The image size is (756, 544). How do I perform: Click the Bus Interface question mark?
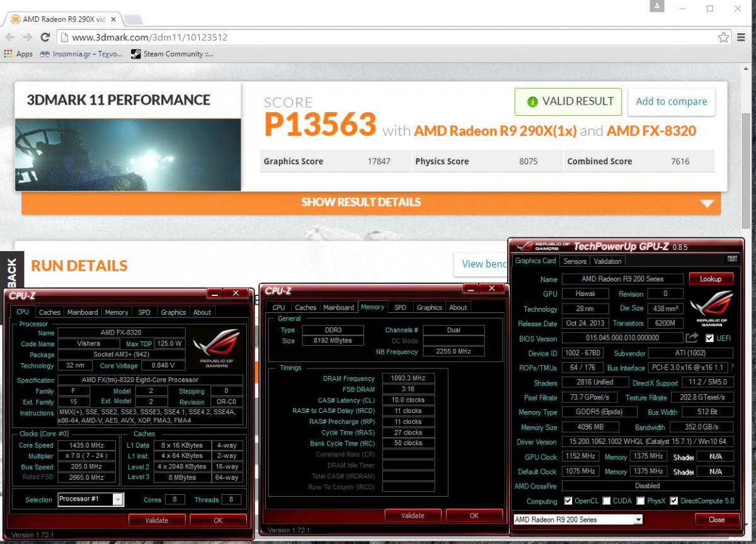[x=732, y=368]
